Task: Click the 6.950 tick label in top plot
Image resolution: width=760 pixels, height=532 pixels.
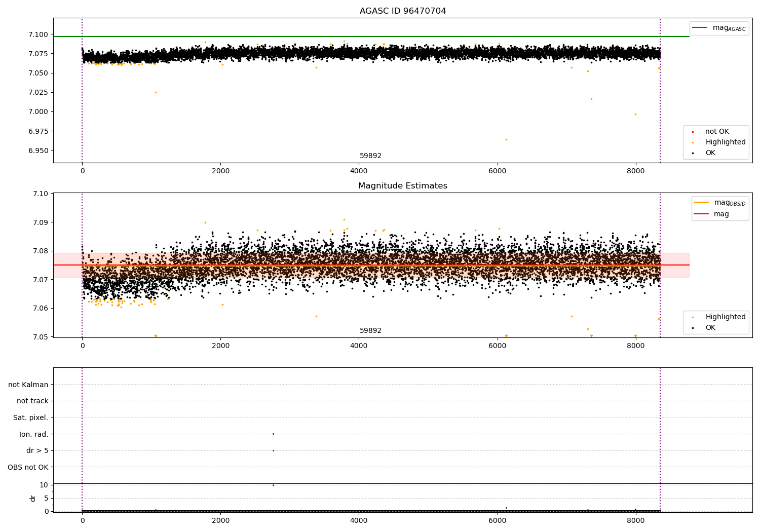Action: (38, 150)
